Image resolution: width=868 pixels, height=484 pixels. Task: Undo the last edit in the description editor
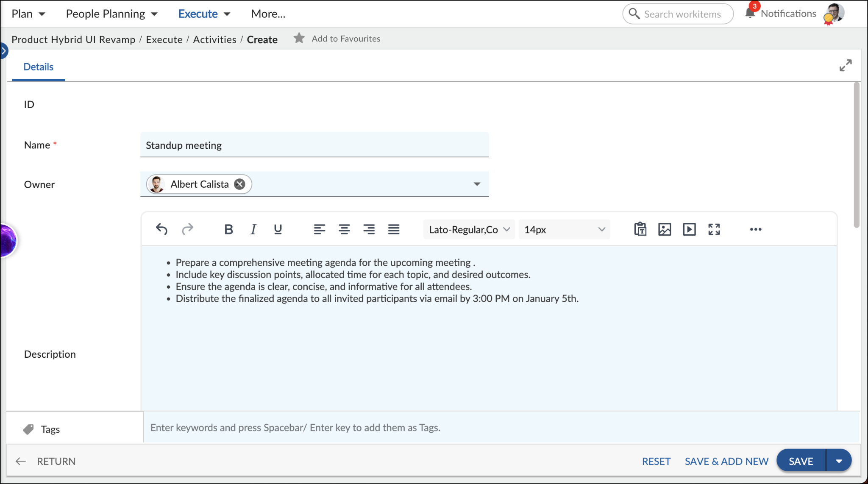(x=161, y=229)
